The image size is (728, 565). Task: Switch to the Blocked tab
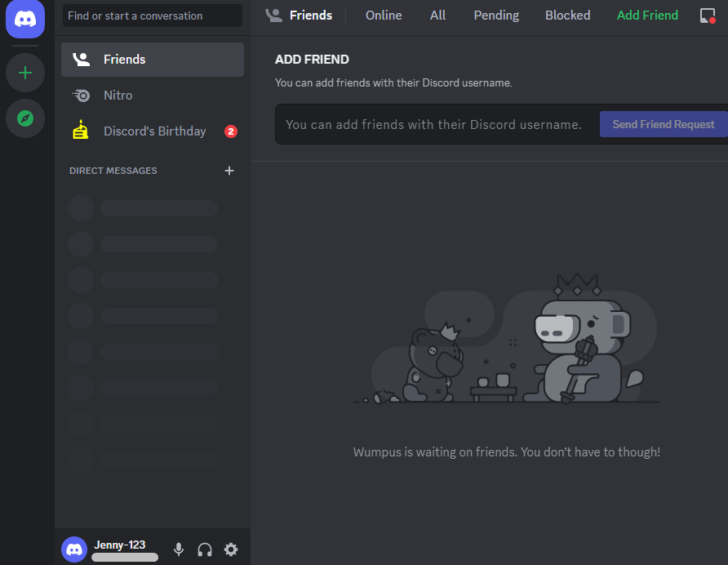coord(567,16)
